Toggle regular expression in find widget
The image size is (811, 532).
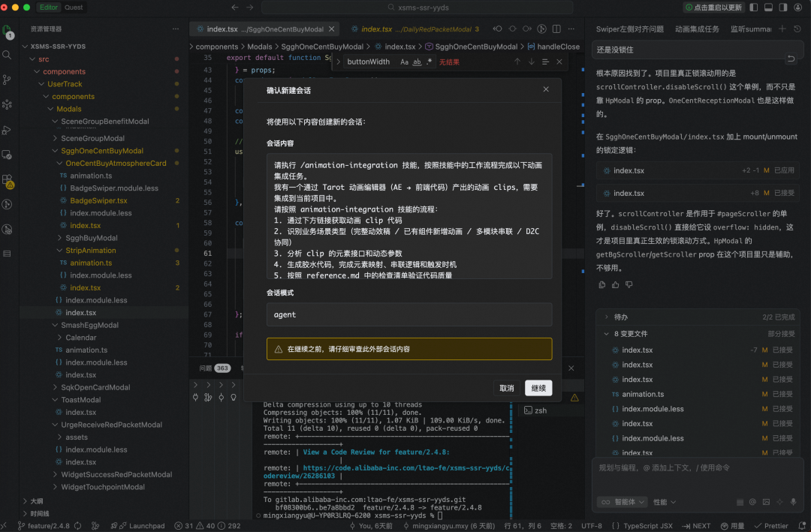(x=429, y=62)
